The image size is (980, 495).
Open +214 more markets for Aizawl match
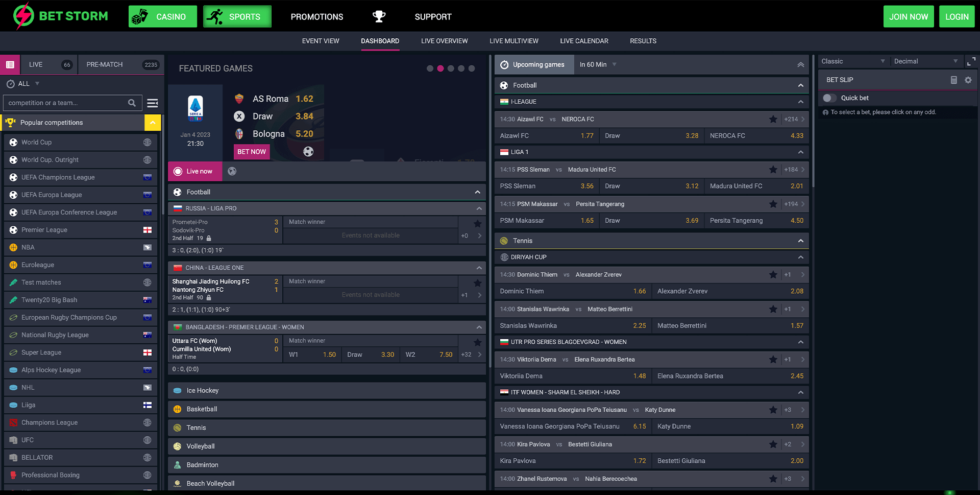[794, 119]
